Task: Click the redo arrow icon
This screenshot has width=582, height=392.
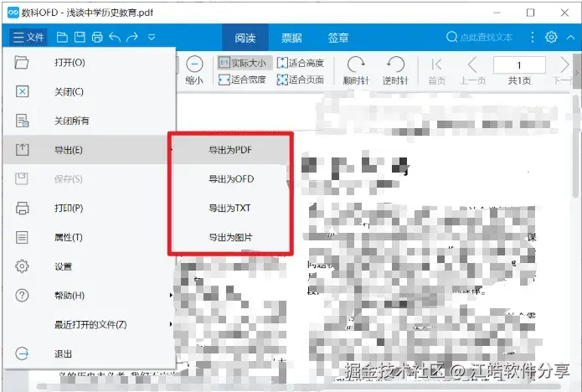Action: pyautogui.click(x=132, y=37)
